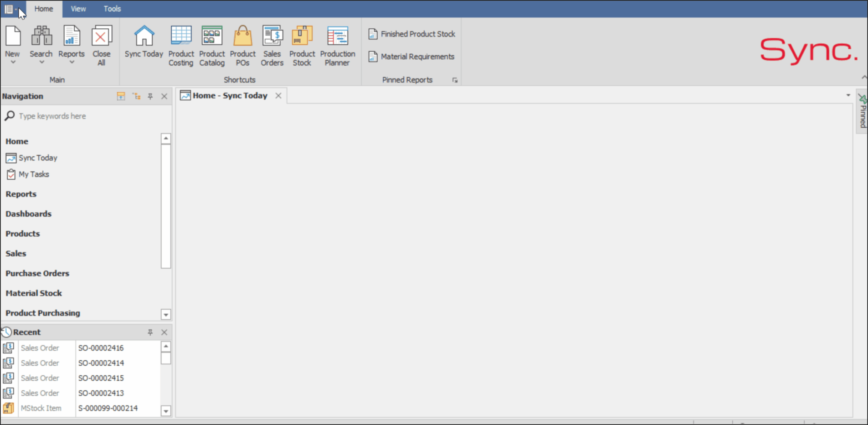
Task: Open Sales Orders shortcut
Action: pyautogui.click(x=272, y=46)
